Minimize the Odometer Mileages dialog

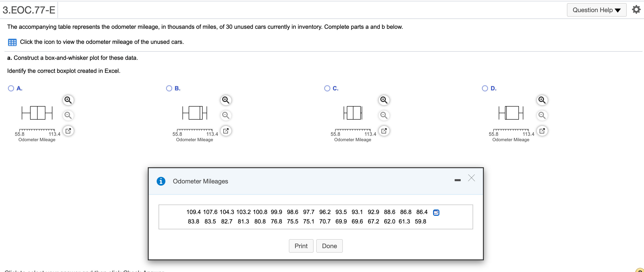[x=458, y=180]
